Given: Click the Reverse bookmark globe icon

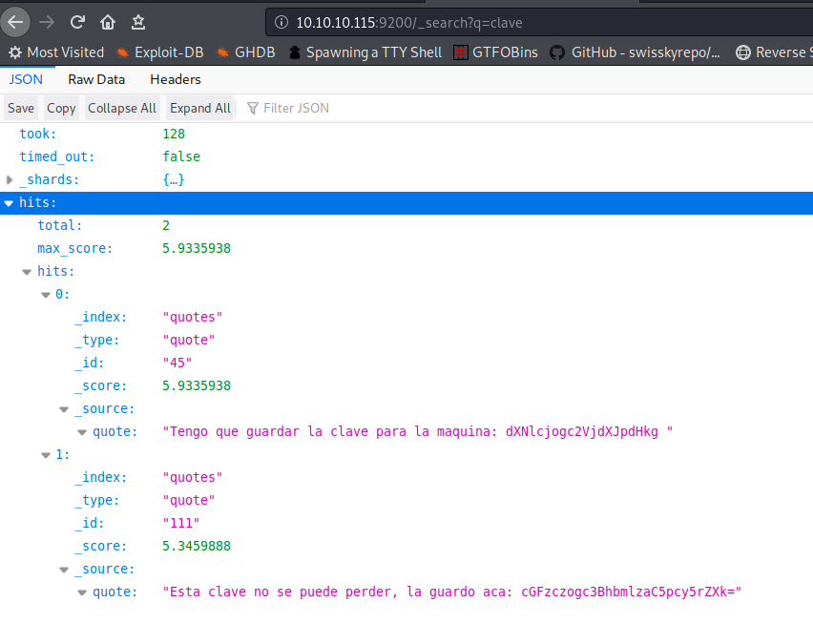Looking at the screenshot, I should (743, 52).
